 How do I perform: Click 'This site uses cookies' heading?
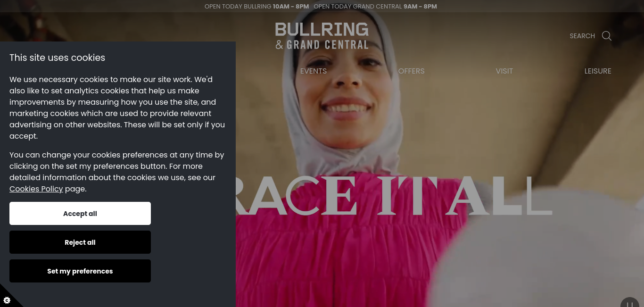(x=58, y=58)
